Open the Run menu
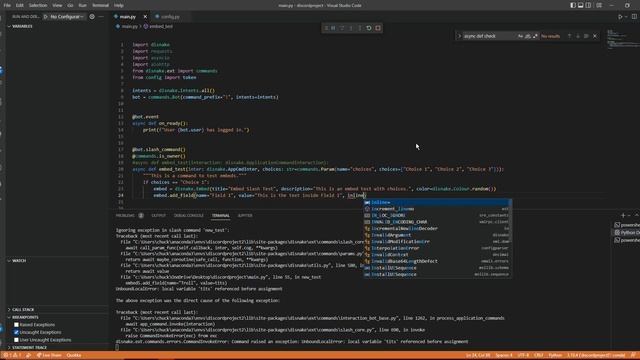Image resolution: width=640 pixels, height=360 pixels. (82, 5)
